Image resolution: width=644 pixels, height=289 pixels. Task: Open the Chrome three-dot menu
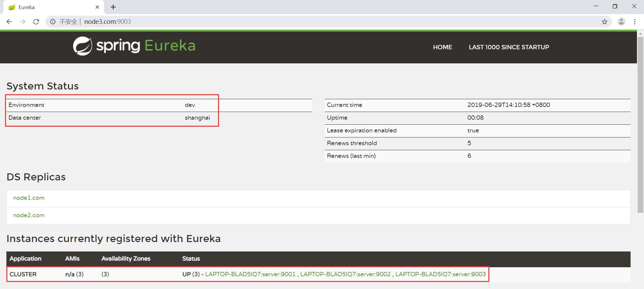(x=635, y=22)
